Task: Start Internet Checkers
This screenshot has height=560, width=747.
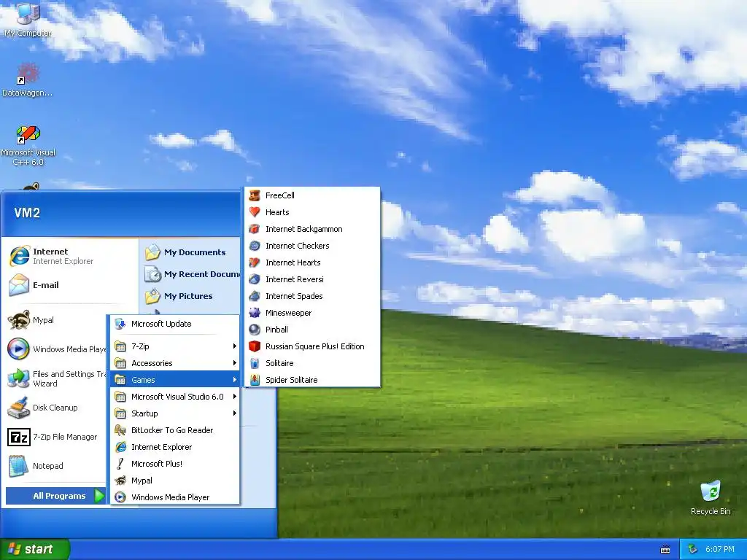Action: pos(312,246)
